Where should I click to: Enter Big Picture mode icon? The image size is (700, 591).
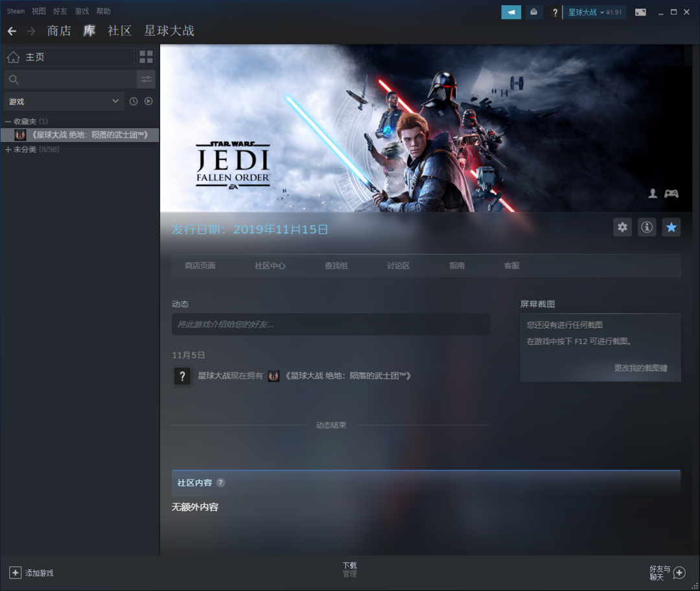640,12
